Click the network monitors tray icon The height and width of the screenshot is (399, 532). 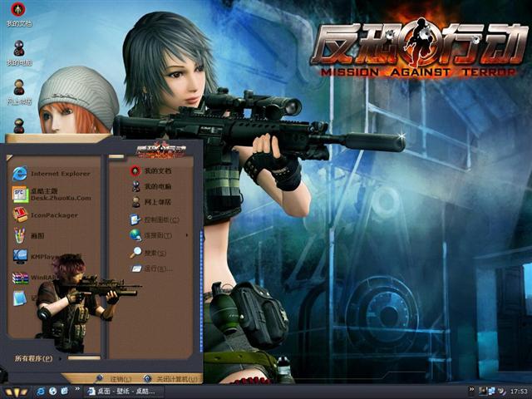(491, 392)
